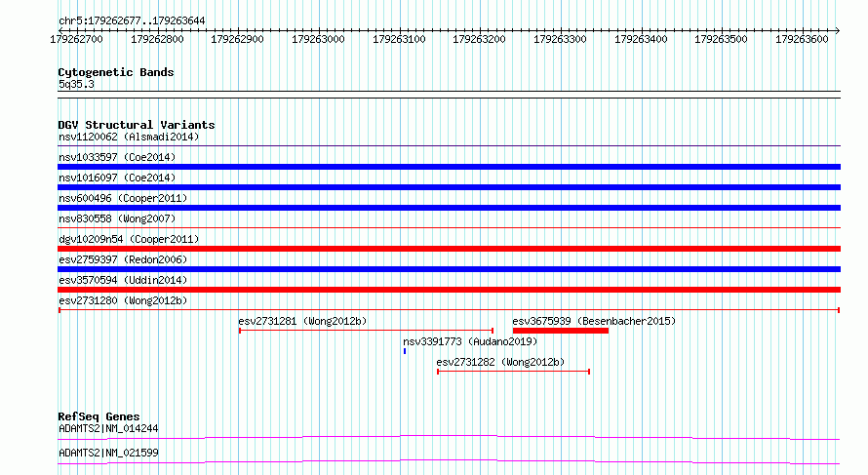868x475 pixels.
Task: Click the thin red esv2731280 interval line
Action: tap(449, 310)
